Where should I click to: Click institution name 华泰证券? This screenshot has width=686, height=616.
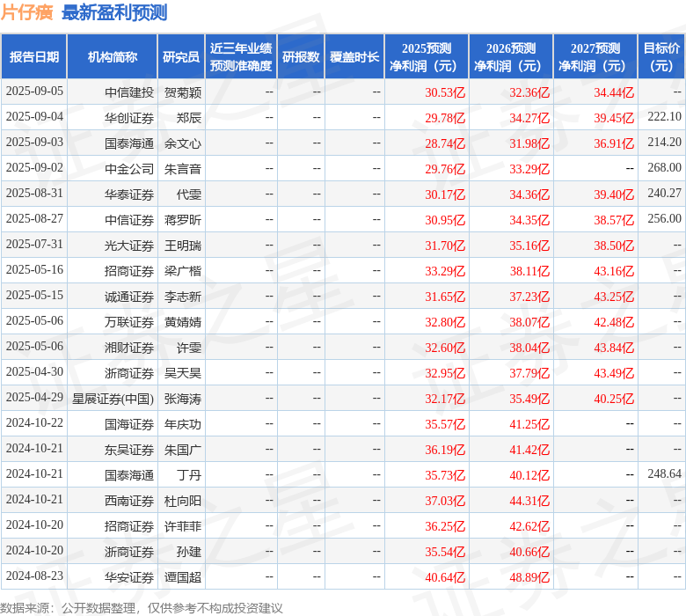(x=129, y=194)
